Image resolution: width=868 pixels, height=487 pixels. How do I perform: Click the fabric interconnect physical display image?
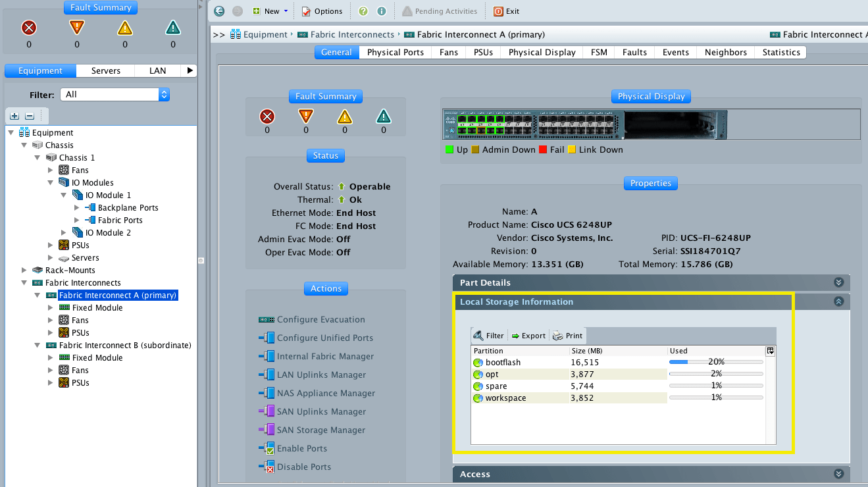[x=585, y=124]
